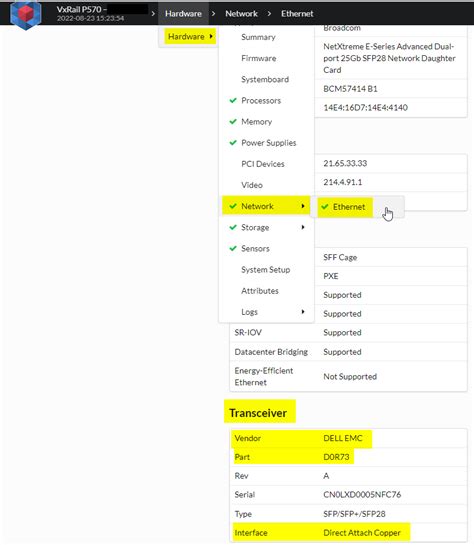
Task: Click chevron between Hardware and Network breadcrumbs
Action: (213, 14)
